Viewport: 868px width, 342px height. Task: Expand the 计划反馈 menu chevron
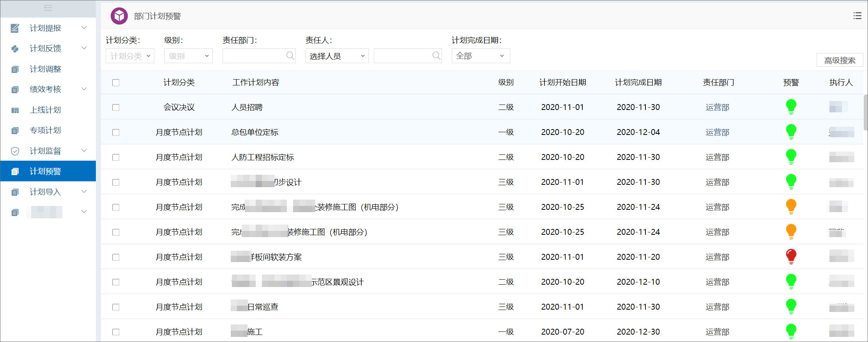(x=84, y=48)
